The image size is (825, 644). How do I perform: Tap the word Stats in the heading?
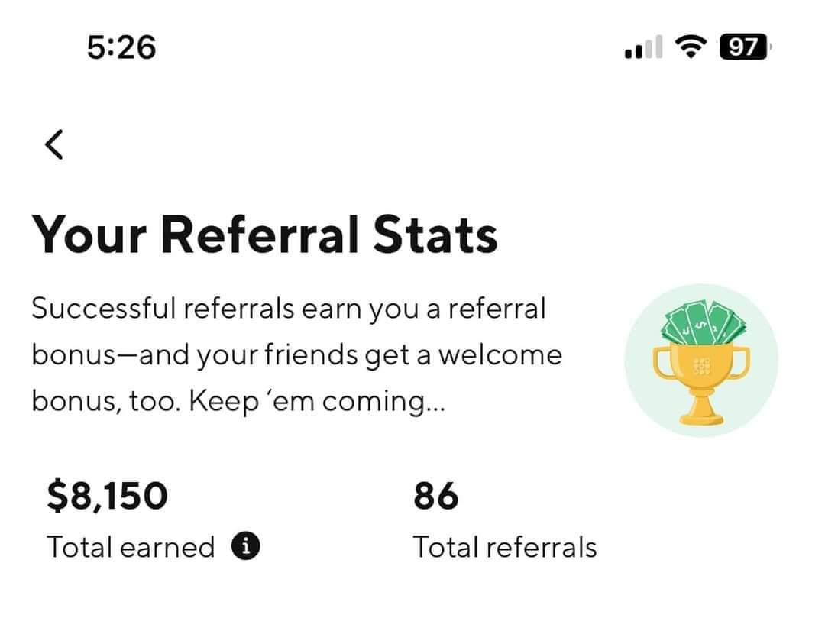pos(435,235)
